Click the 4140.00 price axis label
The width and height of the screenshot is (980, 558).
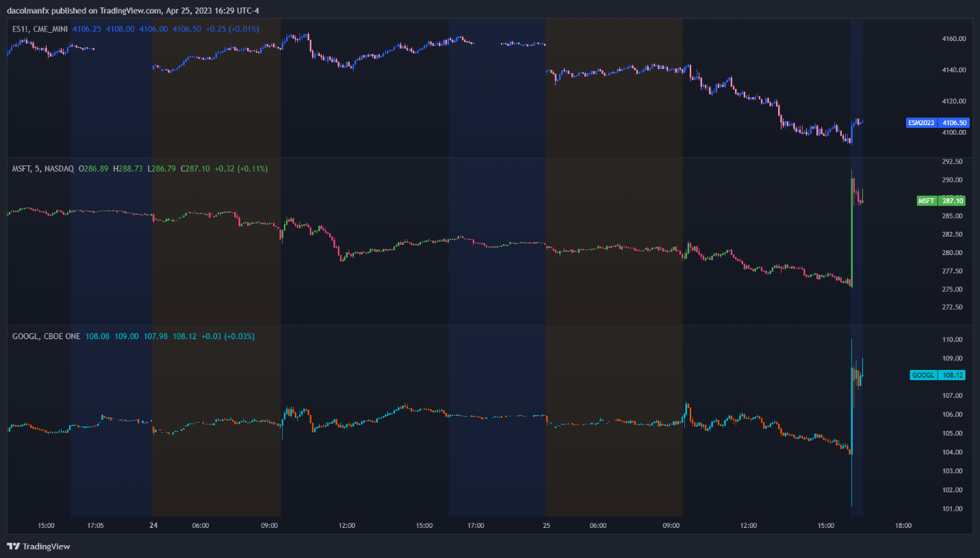[x=953, y=70]
